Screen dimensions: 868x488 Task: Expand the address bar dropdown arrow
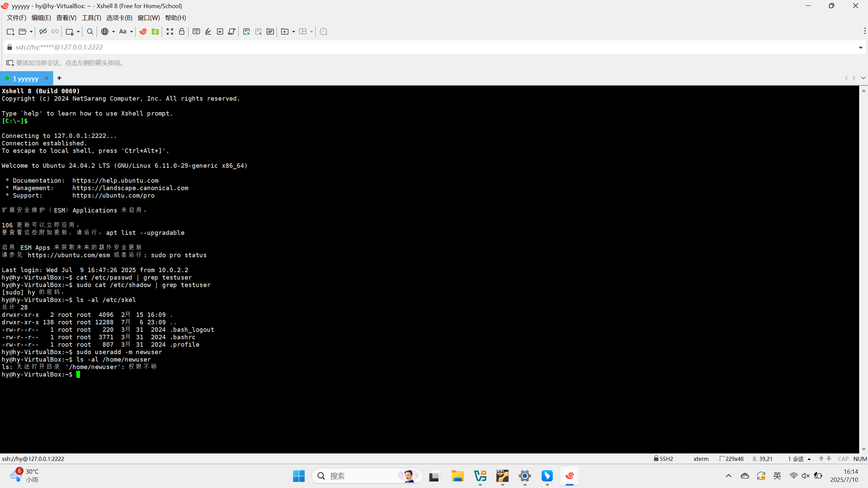pos(860,47)
